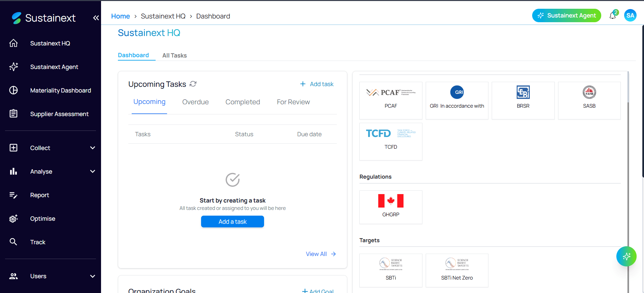Open the Materiality Dashboard pie icon

click(13, 90)
